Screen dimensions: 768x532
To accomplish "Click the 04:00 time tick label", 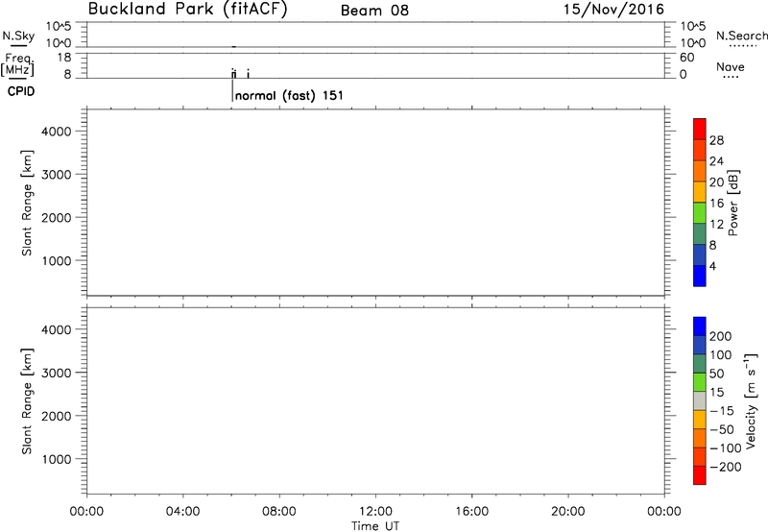I will (x=182, y=512).
